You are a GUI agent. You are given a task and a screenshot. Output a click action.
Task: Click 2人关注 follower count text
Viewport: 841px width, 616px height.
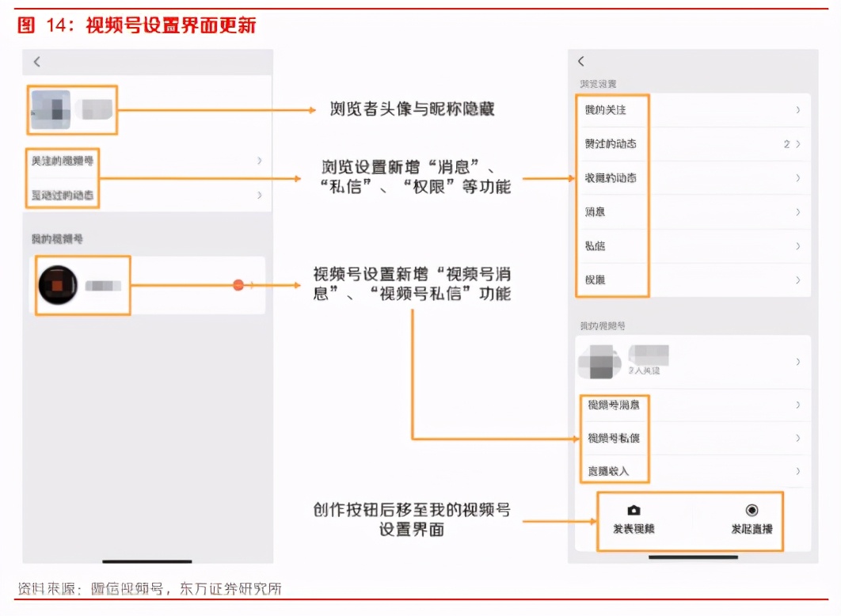point(644,371)
